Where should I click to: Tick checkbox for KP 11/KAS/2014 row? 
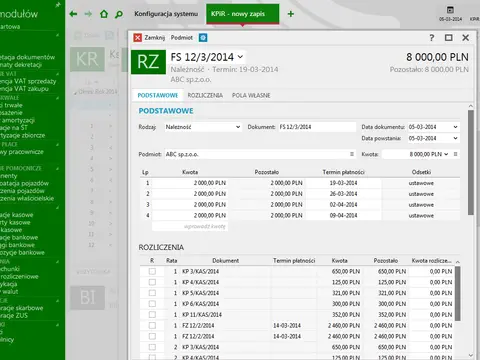[x=152, y=314]
